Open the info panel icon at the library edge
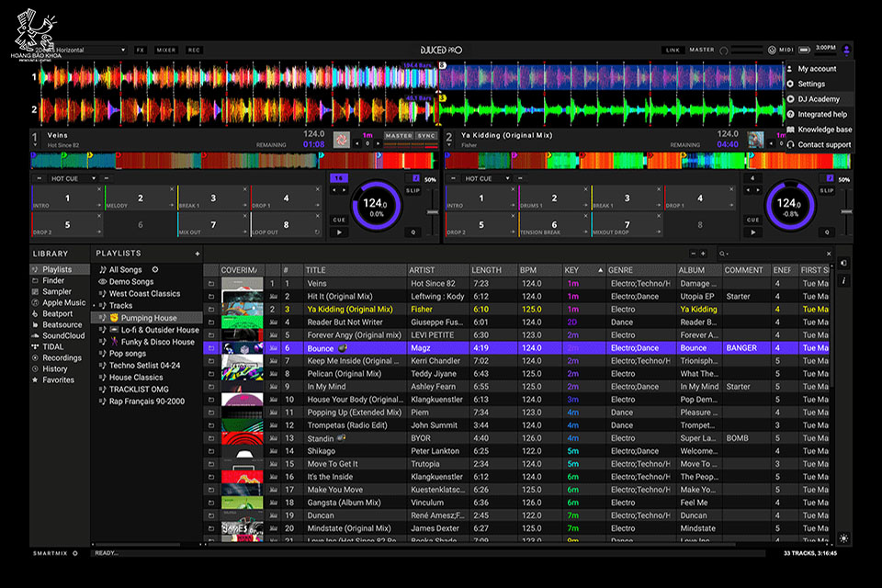 (843, 280)
